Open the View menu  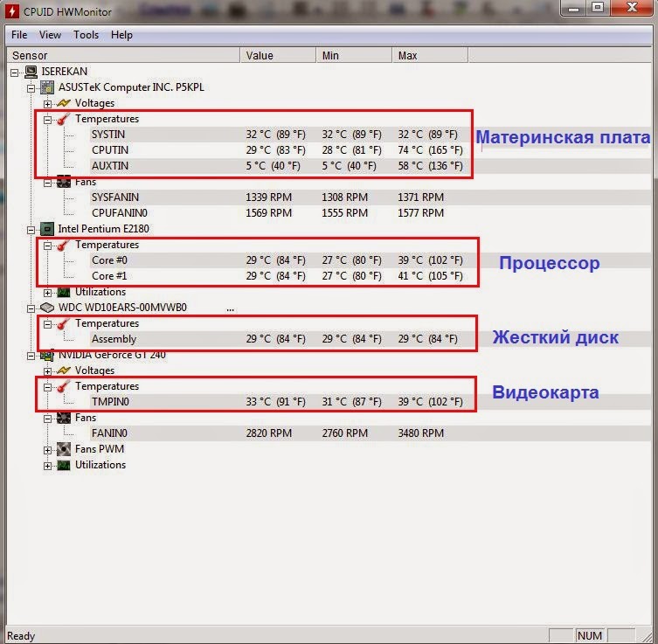[x=50, y=35]
